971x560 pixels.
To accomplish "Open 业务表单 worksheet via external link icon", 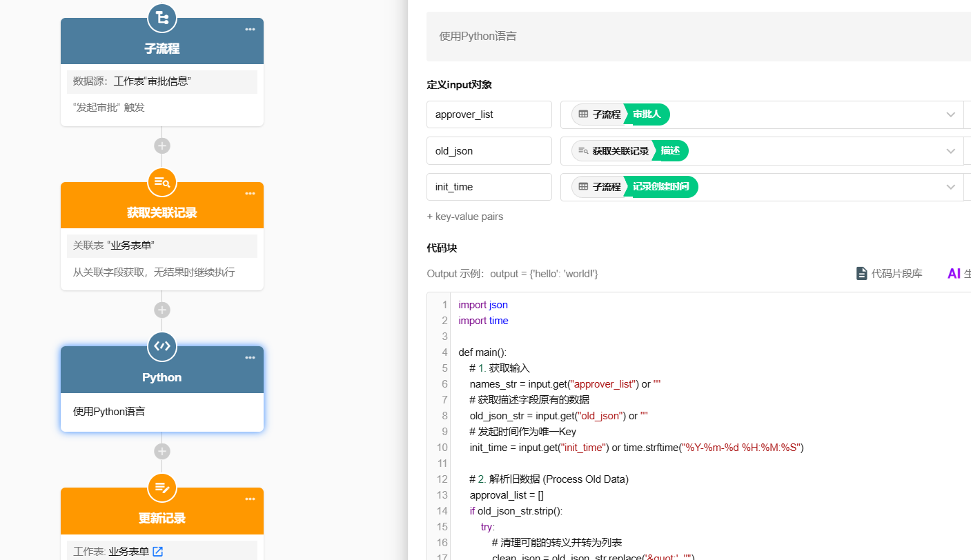I will coord(158,551).
